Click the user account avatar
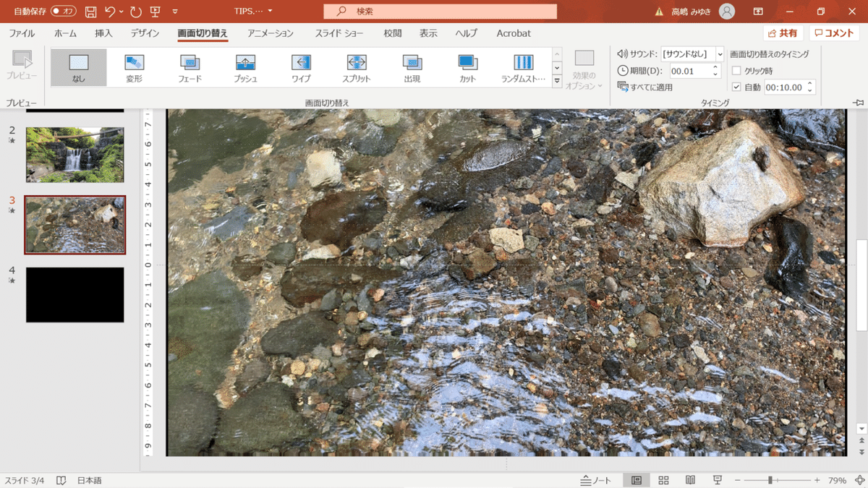 727,12
